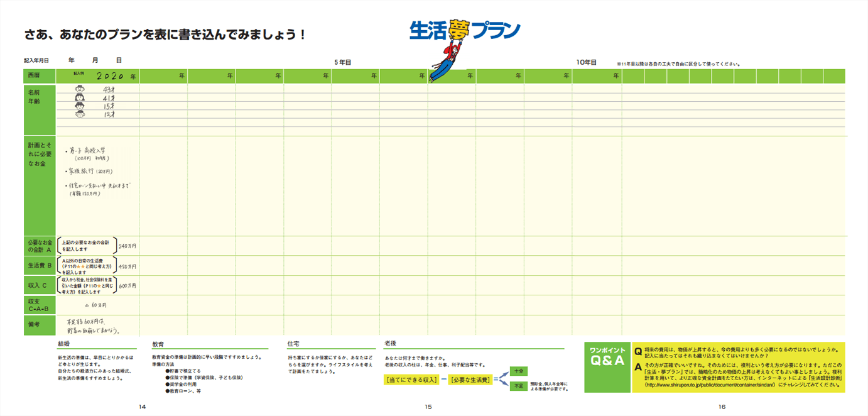Click the 240万円 total amount entry
This screenshot has width=868, height=416.
point(127,246)
